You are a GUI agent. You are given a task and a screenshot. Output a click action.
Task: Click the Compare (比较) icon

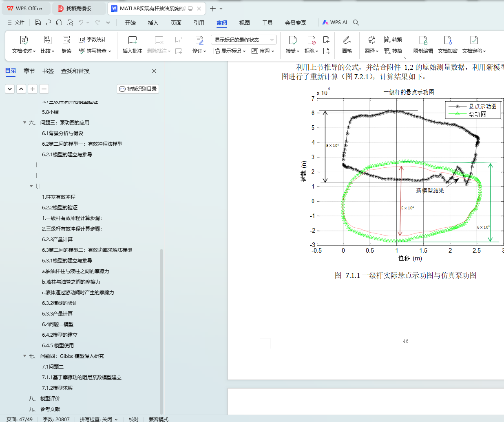pyautogui.click(x=47, y=40)
